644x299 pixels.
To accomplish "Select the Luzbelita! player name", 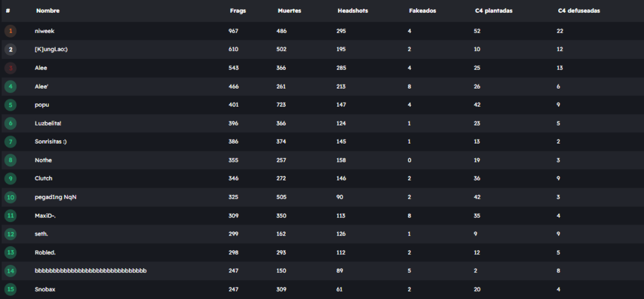I will 48,123.
